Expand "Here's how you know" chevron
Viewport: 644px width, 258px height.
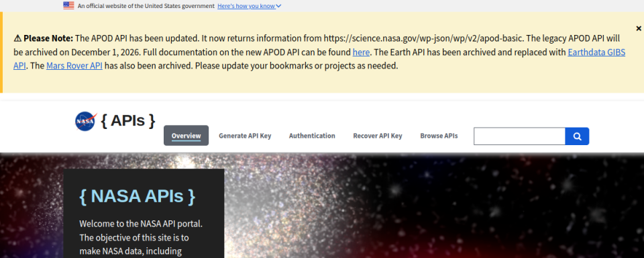279,6
